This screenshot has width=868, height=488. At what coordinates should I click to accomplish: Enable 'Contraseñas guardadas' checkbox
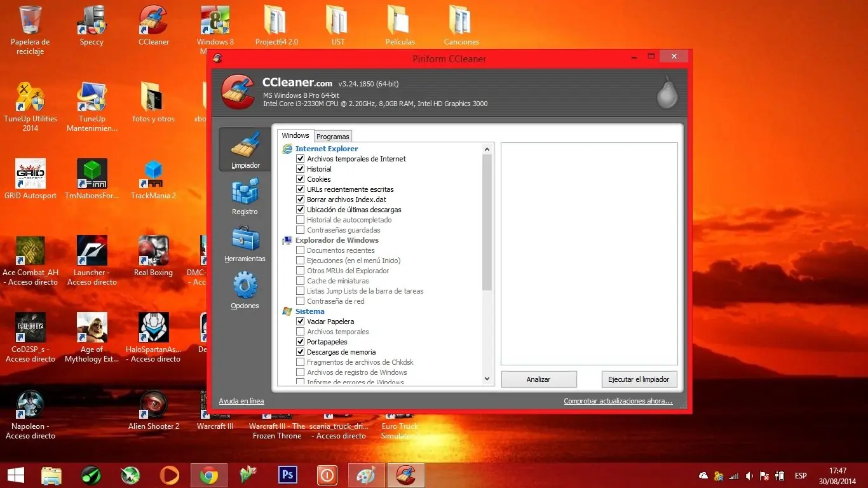tap(301, 230)
